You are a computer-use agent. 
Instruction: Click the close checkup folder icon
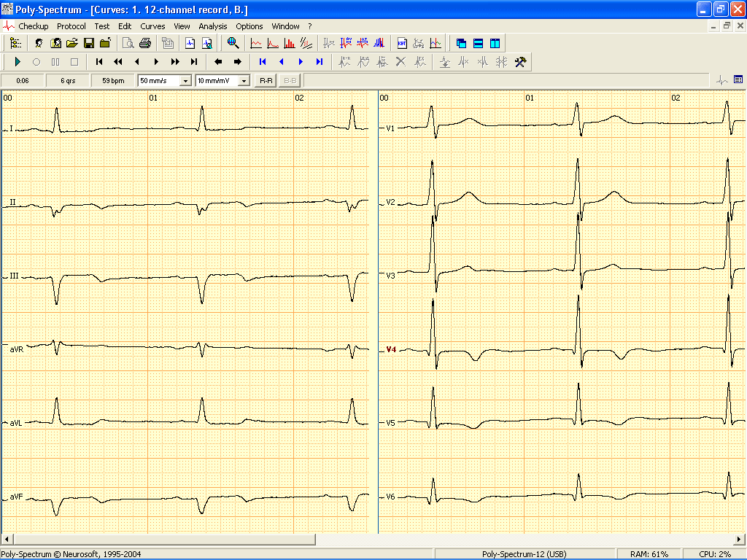click(105, 43)
